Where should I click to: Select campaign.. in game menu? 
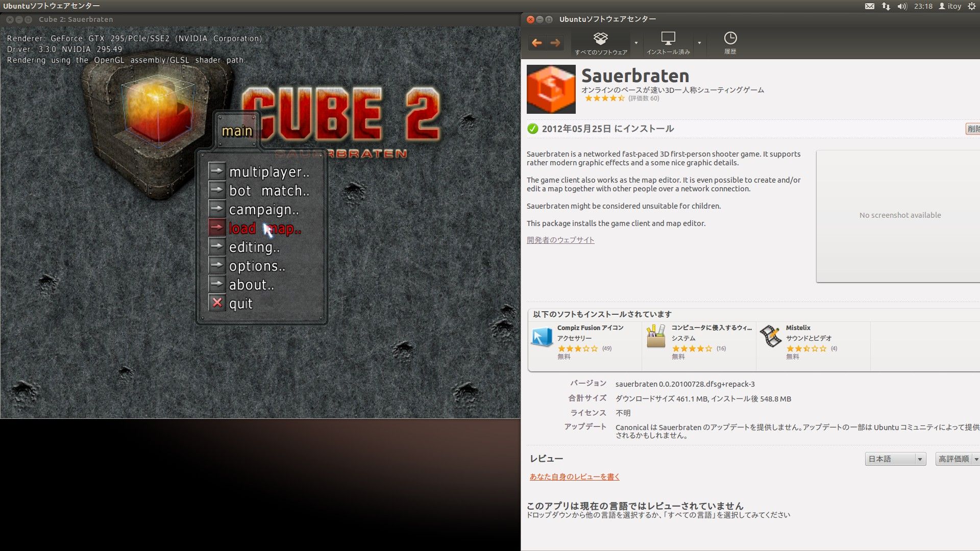point(264,210)
